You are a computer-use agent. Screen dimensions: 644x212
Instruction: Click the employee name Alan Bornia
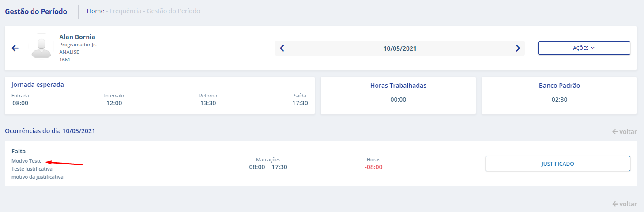[77, 37]
